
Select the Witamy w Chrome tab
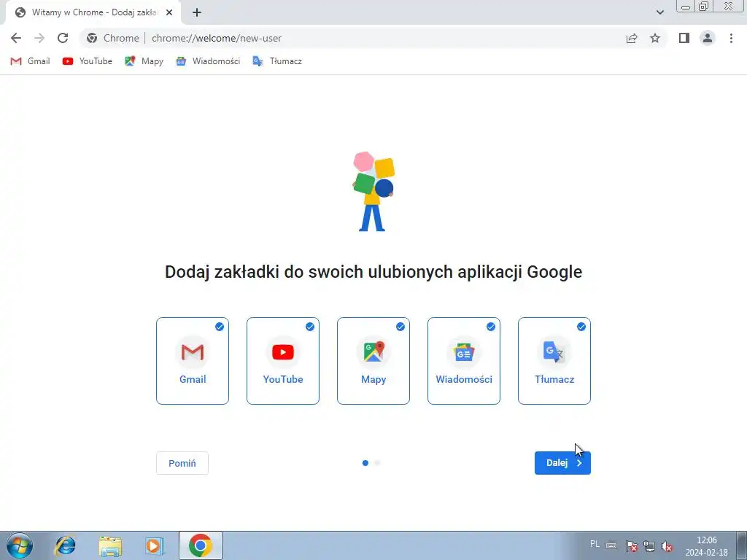pyautogui.click(x=94, y=12)
